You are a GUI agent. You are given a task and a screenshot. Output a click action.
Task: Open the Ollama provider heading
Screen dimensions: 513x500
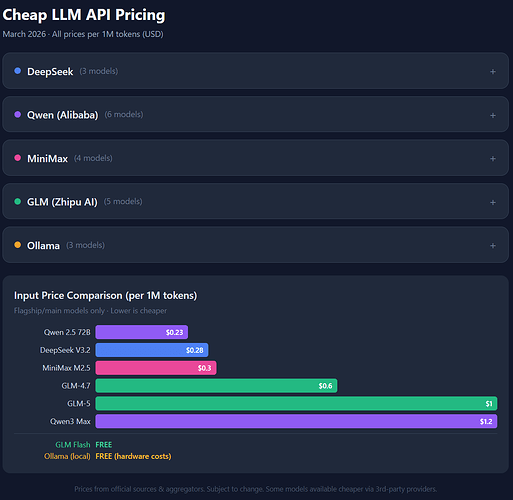43,246
